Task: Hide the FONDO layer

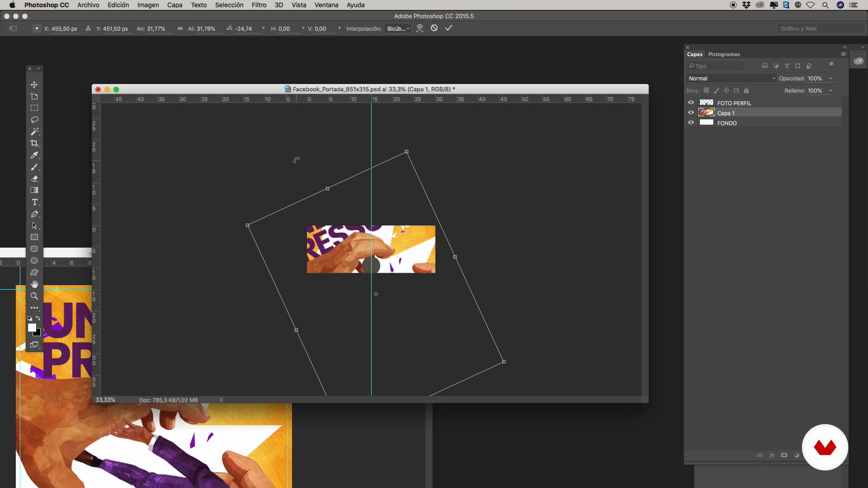Action: point(691,122)
